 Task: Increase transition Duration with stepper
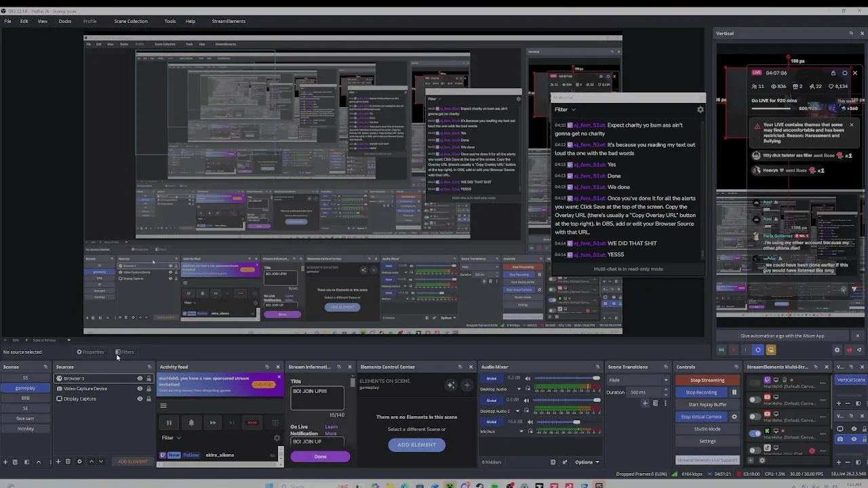[x=666, y=390]
